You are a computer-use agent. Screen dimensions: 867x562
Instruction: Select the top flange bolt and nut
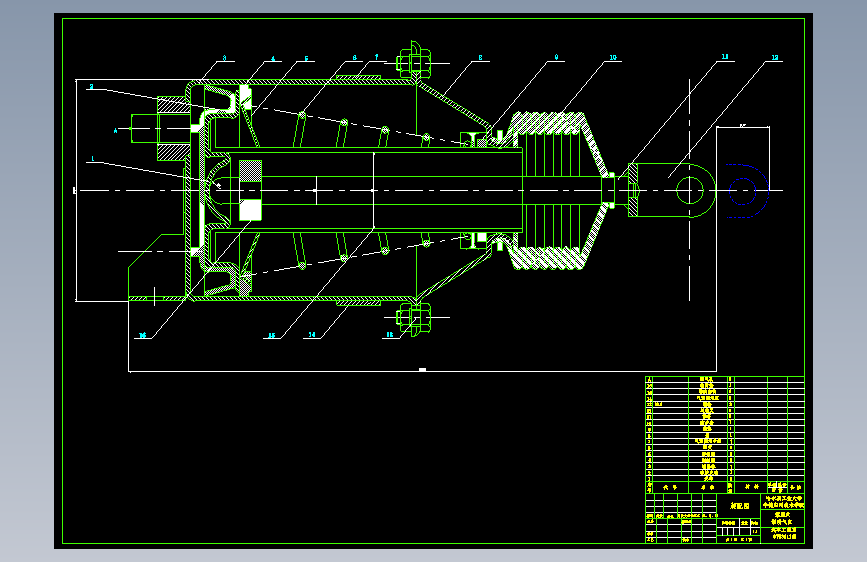414,60
